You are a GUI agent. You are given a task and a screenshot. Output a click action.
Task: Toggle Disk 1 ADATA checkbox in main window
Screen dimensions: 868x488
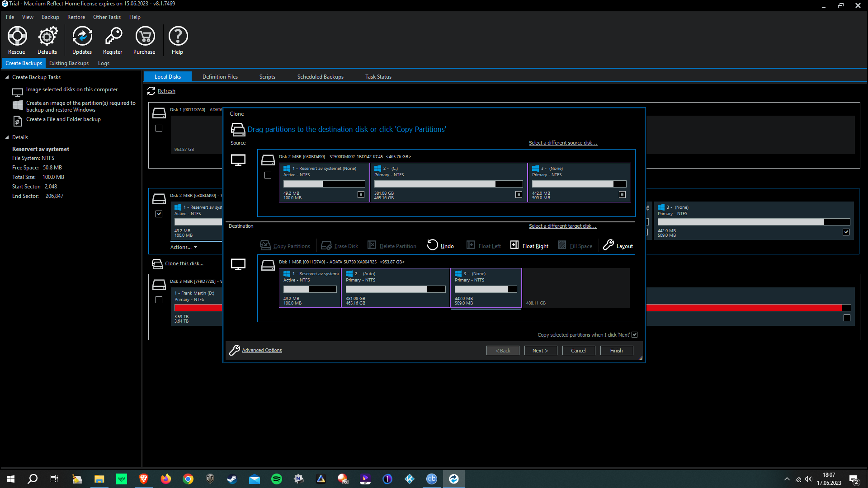tap(159, 128)
